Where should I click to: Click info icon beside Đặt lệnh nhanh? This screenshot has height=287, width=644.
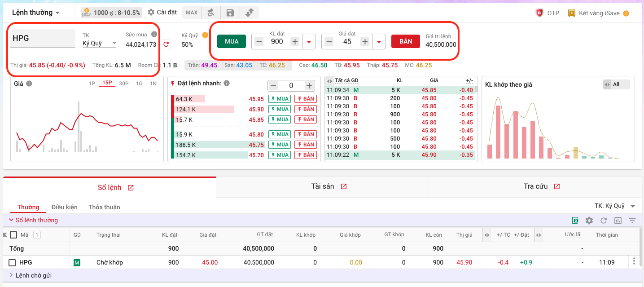(227, 83)
